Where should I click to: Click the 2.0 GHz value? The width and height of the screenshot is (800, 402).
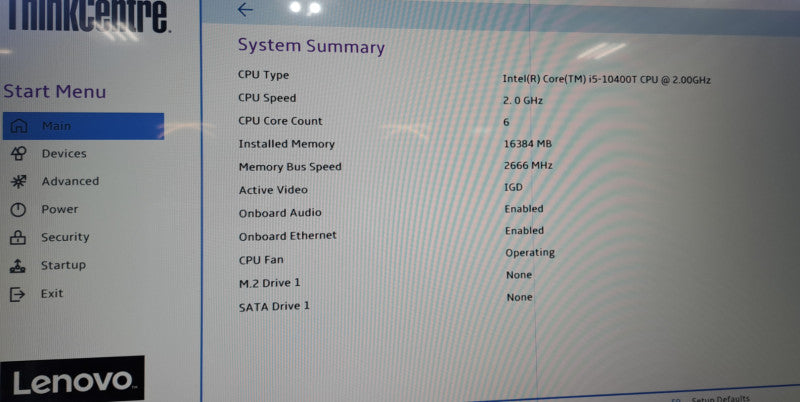(x=523, y=100)
